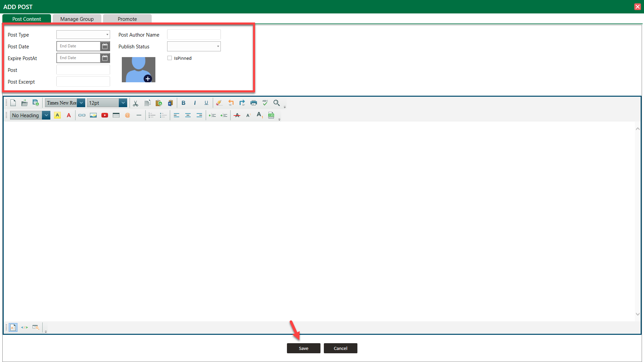Switch to HTML code view

24,327
